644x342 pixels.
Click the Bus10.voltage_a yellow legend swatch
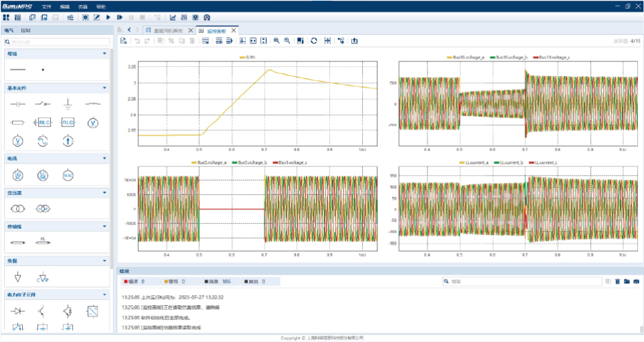(449, 58)
